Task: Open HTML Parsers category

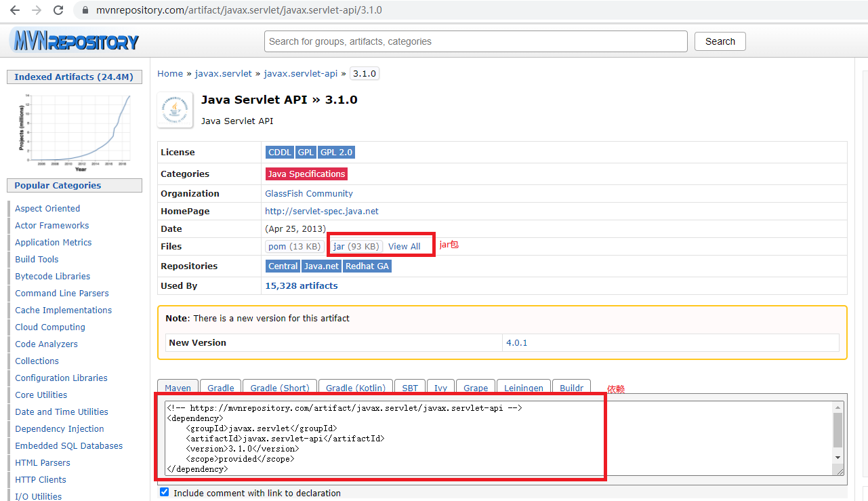Action: click(x=43, y=462)
